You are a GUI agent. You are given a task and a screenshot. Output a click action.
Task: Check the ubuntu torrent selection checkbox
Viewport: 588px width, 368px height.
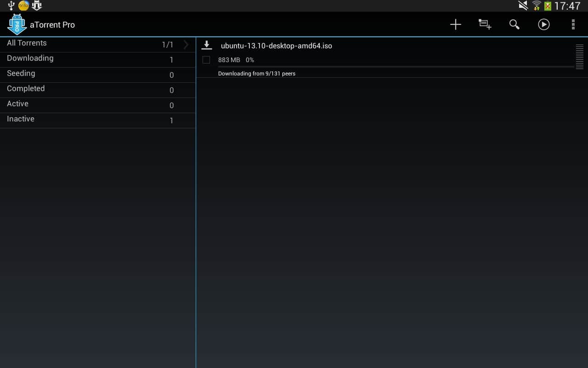(206, 60)
